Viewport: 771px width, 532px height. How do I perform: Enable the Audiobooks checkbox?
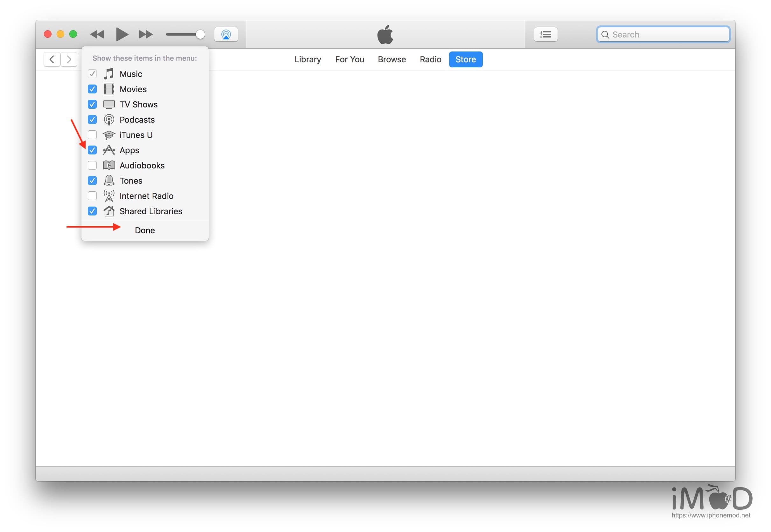(x=92, y=165)
